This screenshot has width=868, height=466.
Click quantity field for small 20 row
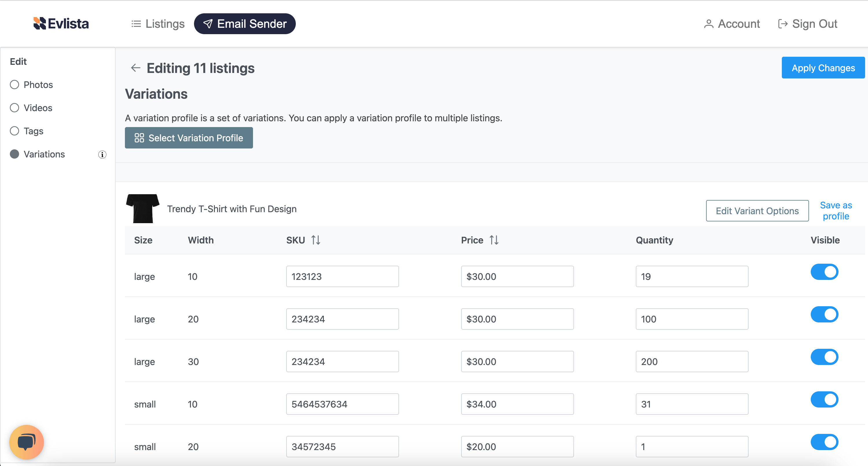click(692, 446)
